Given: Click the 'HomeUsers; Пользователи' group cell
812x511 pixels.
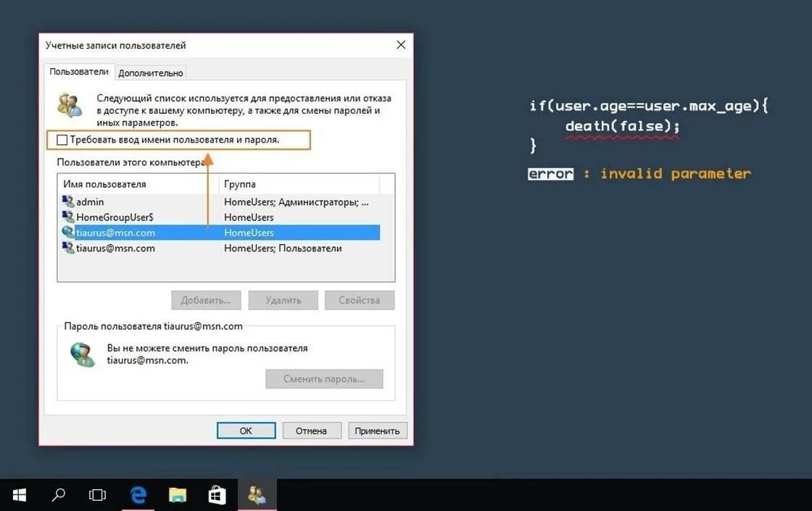Looking at the screenshot, I should point(283,248).
